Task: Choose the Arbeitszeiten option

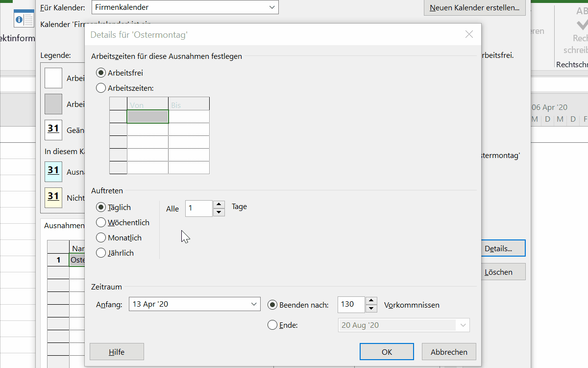Action: click(101, 88)
